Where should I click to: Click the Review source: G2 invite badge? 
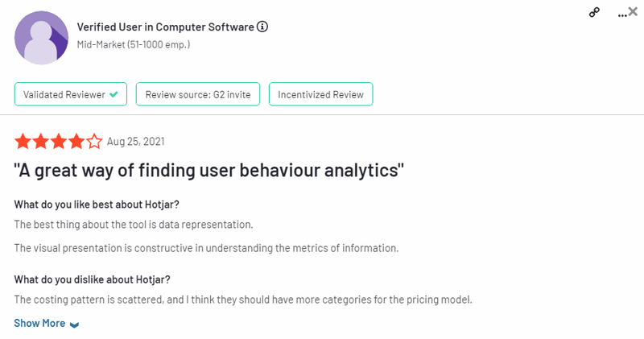point(197,94)
